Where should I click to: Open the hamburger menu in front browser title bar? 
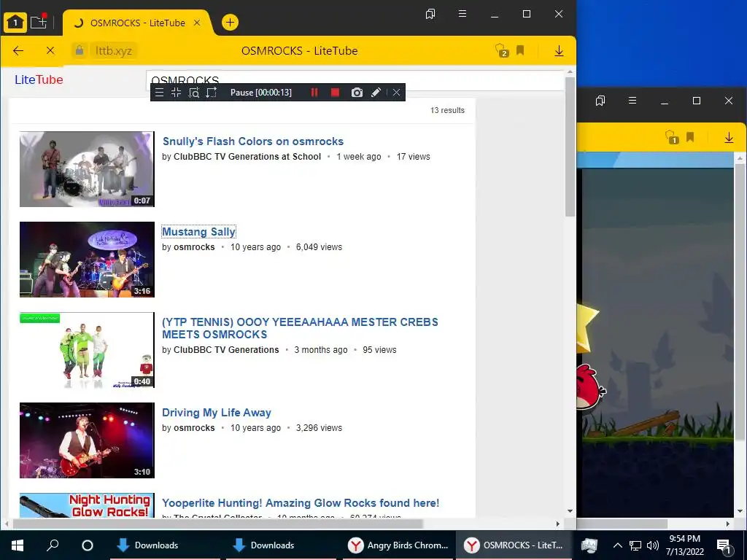coord(462,14)
